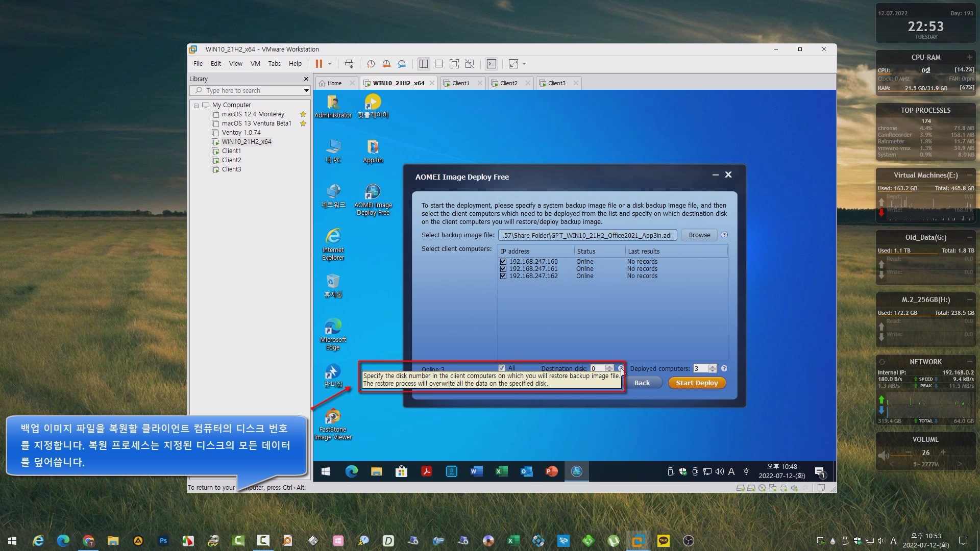Select macOS 12.4 Monterey in library

pyautogui.click(x=253, y=114)
